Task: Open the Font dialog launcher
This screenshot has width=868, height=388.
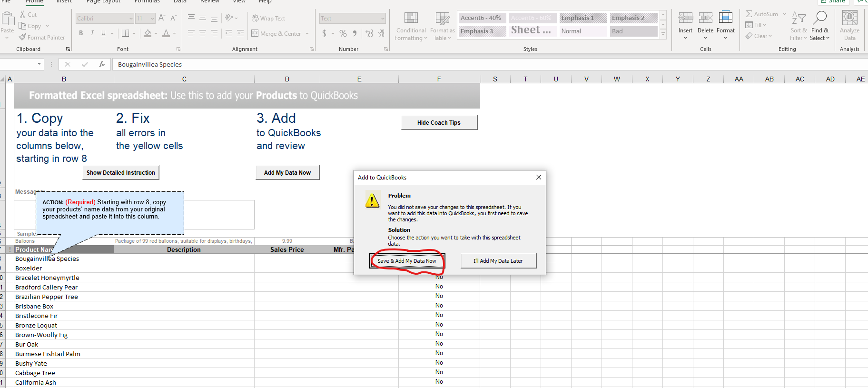Action: click(x=178, y=49)
